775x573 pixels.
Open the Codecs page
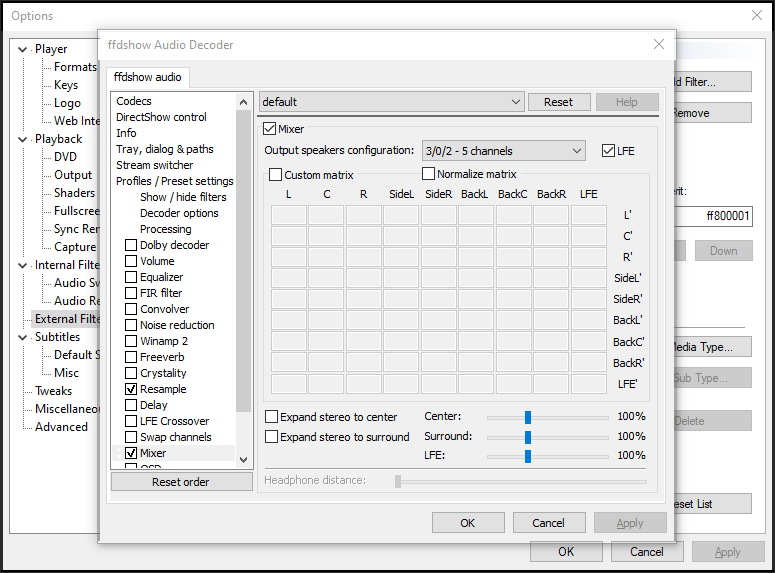point(134,101)
